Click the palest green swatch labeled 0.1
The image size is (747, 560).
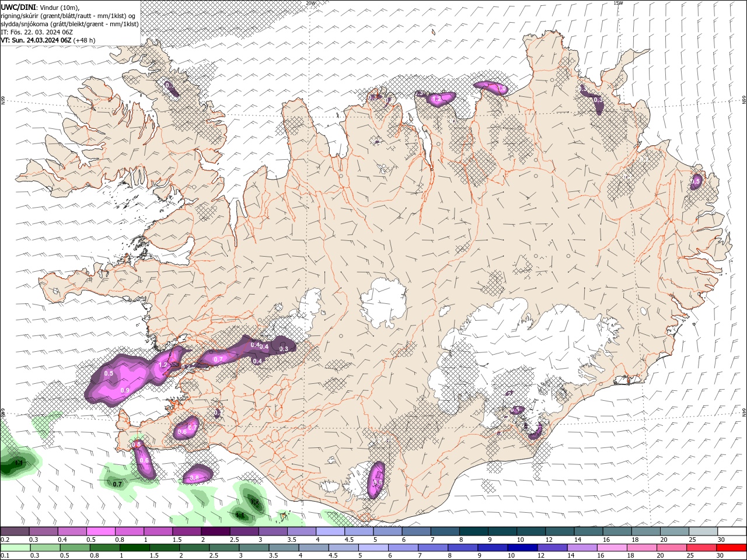[16, 548]
